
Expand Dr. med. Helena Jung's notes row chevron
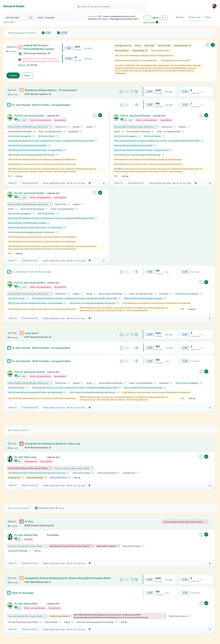pyautogui.click(x=209, y=486)
